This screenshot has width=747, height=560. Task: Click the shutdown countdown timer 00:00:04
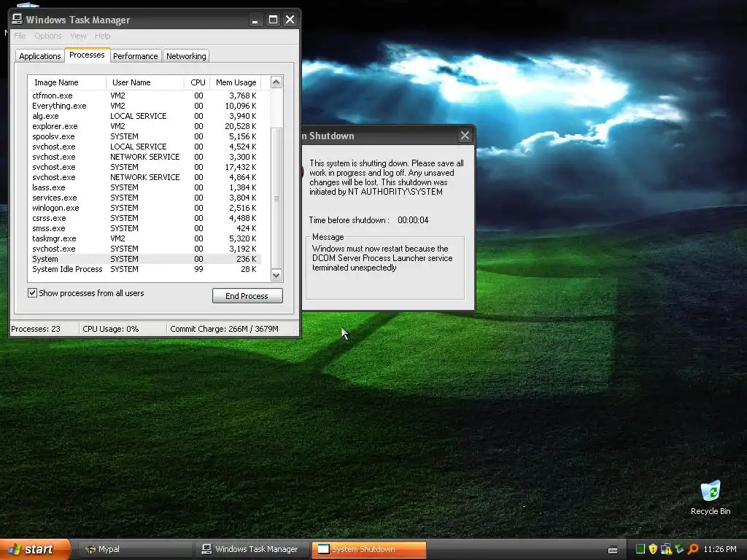tap(413, 220)
